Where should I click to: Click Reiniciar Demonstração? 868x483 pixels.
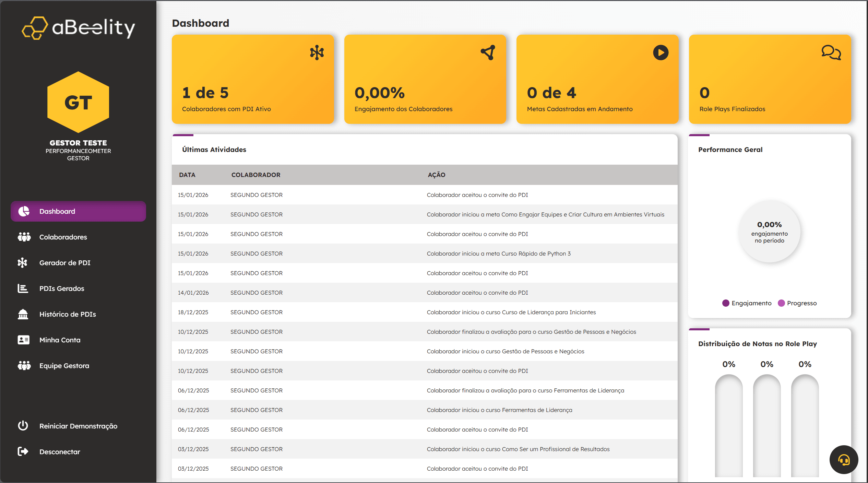pyautogui.click(x=78, y=426)
